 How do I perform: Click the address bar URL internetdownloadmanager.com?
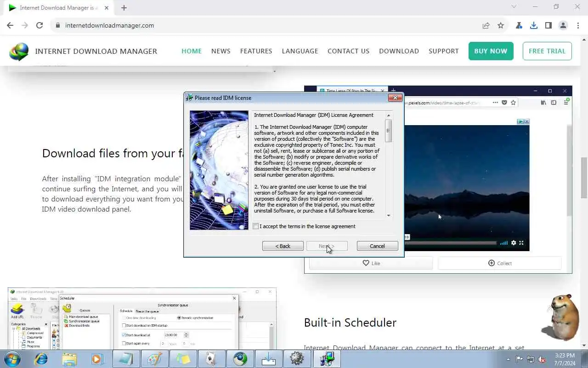pos(109,25)
